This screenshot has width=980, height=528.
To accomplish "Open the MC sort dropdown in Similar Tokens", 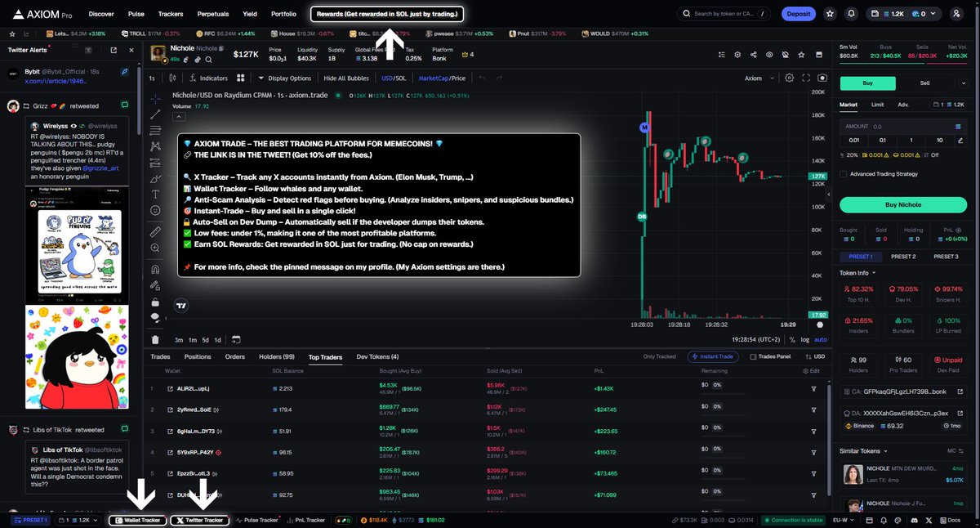I will pos(954,450).
